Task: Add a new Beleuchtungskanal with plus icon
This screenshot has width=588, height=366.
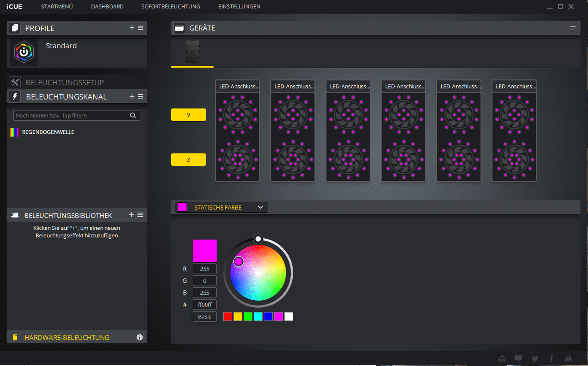Action: pyautogui.click(x=132, y=96)
